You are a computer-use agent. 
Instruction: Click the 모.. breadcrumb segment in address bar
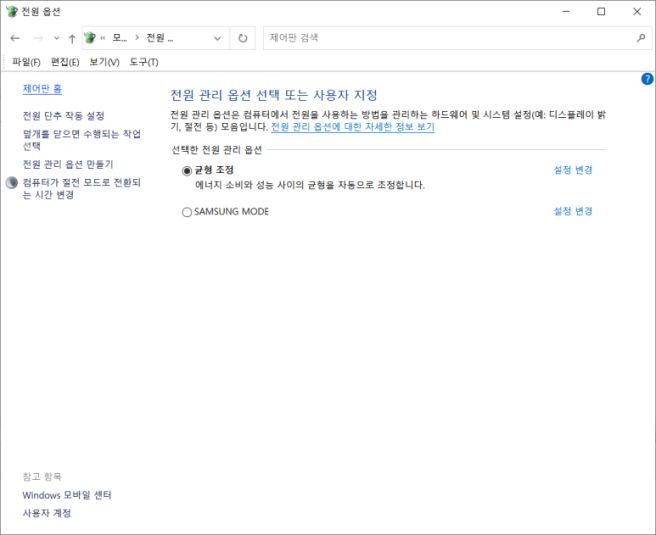tap(120, 38)
